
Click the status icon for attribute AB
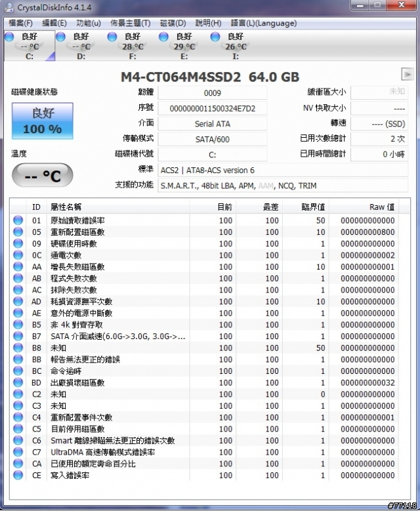[x=18, y=278]
